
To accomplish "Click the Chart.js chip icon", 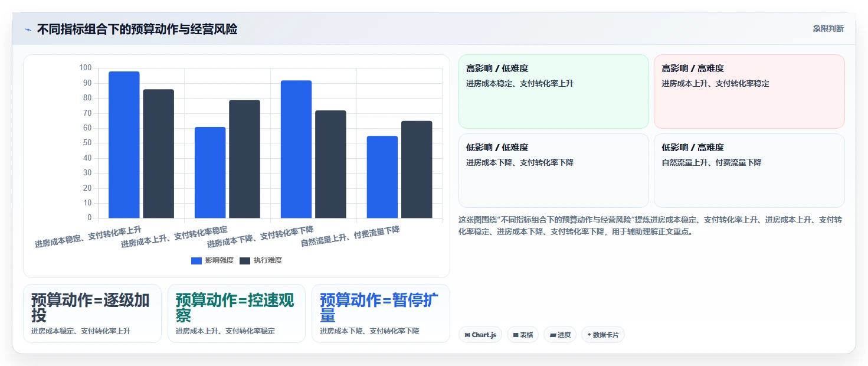I will pyautogui.click(x=467, y=335).
